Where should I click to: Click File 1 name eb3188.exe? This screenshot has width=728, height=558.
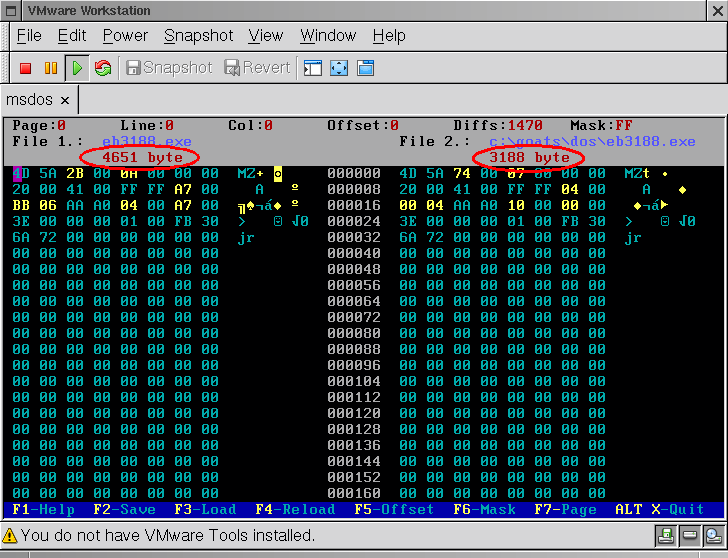147,142
